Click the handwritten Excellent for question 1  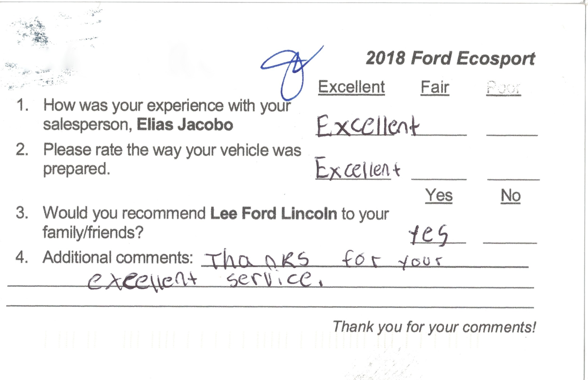tap(368, 125)
